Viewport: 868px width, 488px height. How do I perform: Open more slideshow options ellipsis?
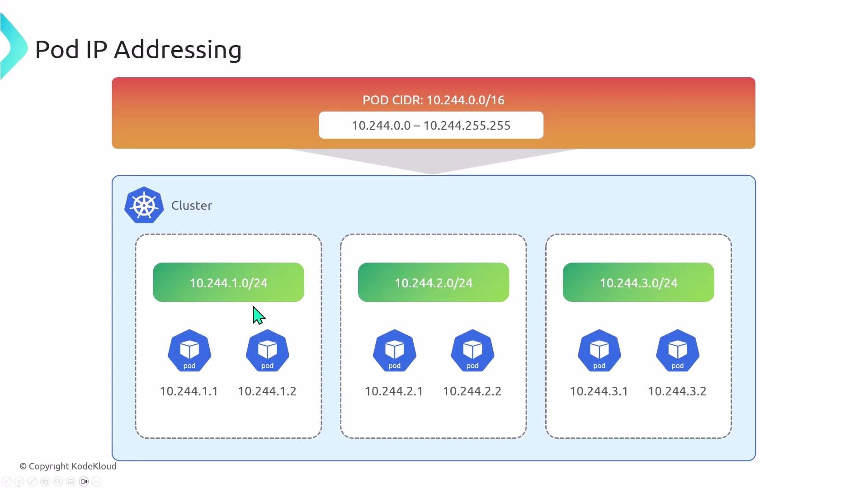coord(97,482)
